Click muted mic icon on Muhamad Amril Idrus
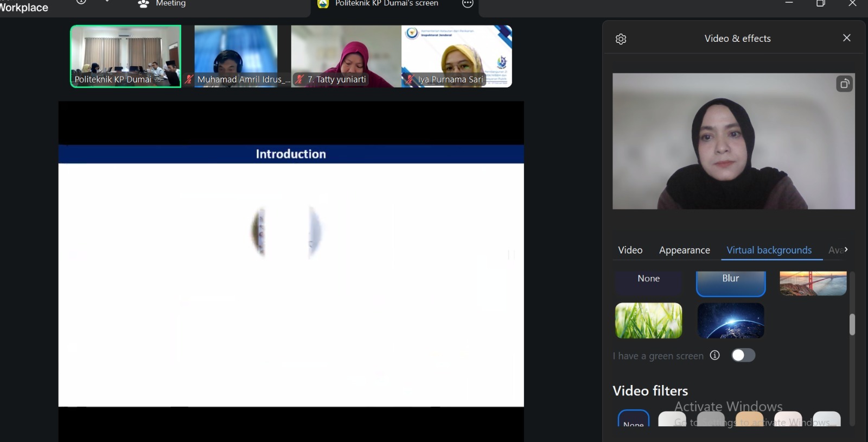 189,79
